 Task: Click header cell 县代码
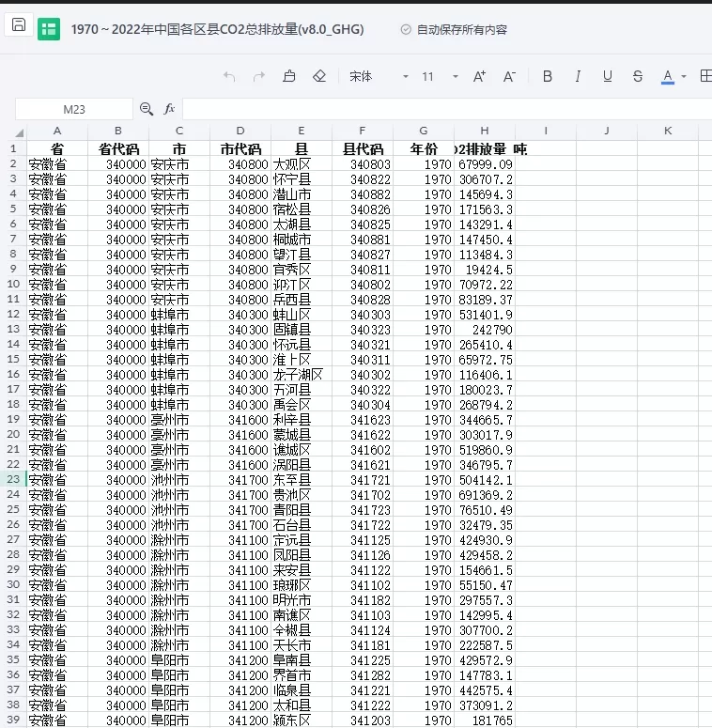point(363,149)
